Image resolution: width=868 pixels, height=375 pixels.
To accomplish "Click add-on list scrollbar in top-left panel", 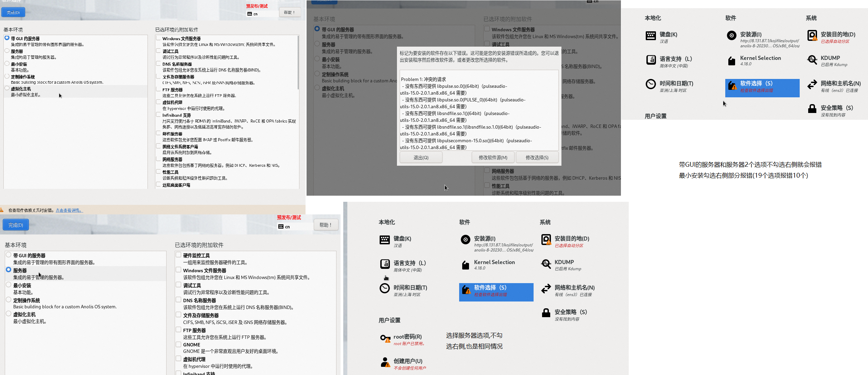I will (x=298, y=63).
